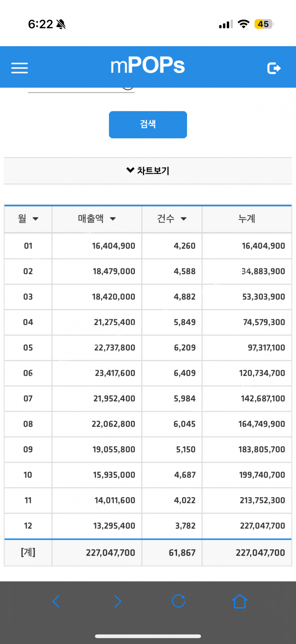The width and height of the screenshot is (296, 644).
Task: Tap the home icon in bottom bar
Action: (x=240, y=601)
